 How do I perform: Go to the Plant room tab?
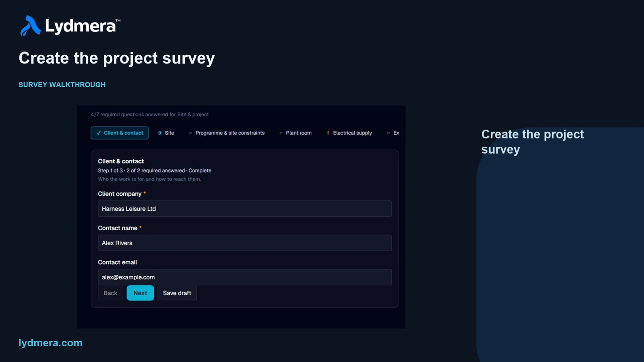295,133
